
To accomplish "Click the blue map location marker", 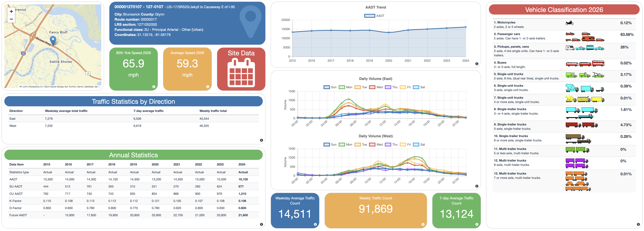I will (x=53, y=40).
